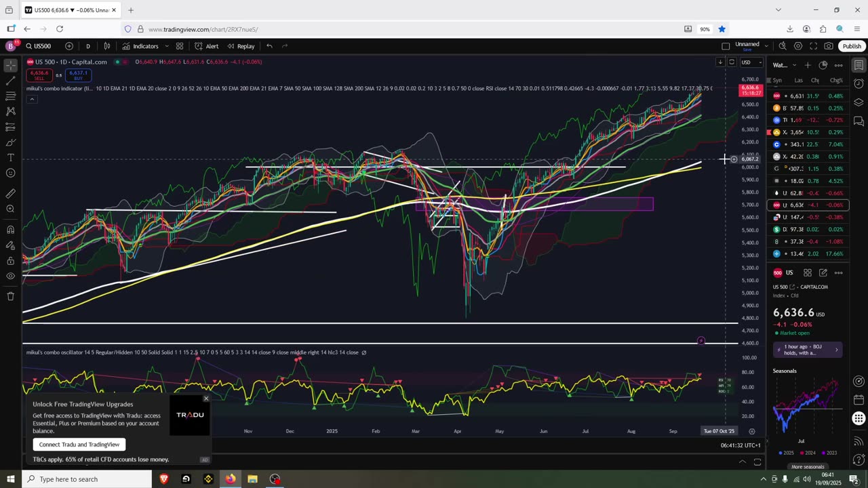Open the emoji and icons tool
This screenshot has height=488, width=868.
point(10,173)
